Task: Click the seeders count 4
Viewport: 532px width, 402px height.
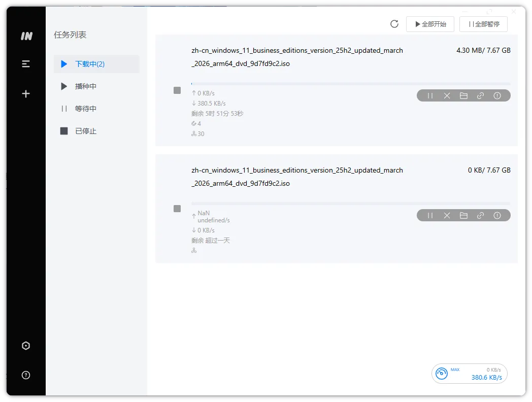Action: [x=196, y=123]
